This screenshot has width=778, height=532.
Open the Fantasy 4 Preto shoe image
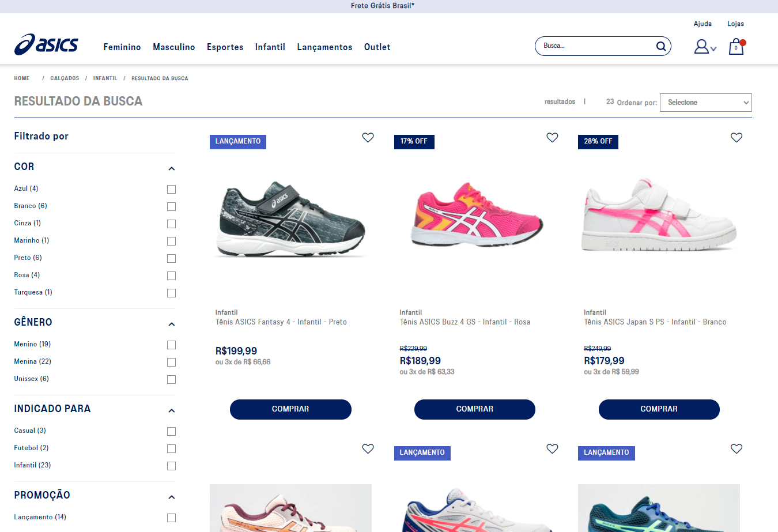point(290,219)
